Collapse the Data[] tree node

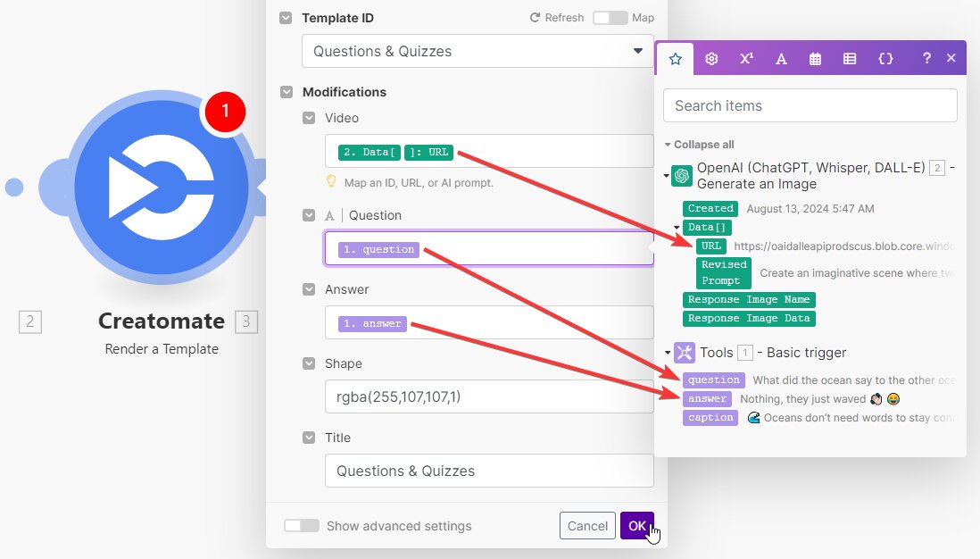click(675, 227)
